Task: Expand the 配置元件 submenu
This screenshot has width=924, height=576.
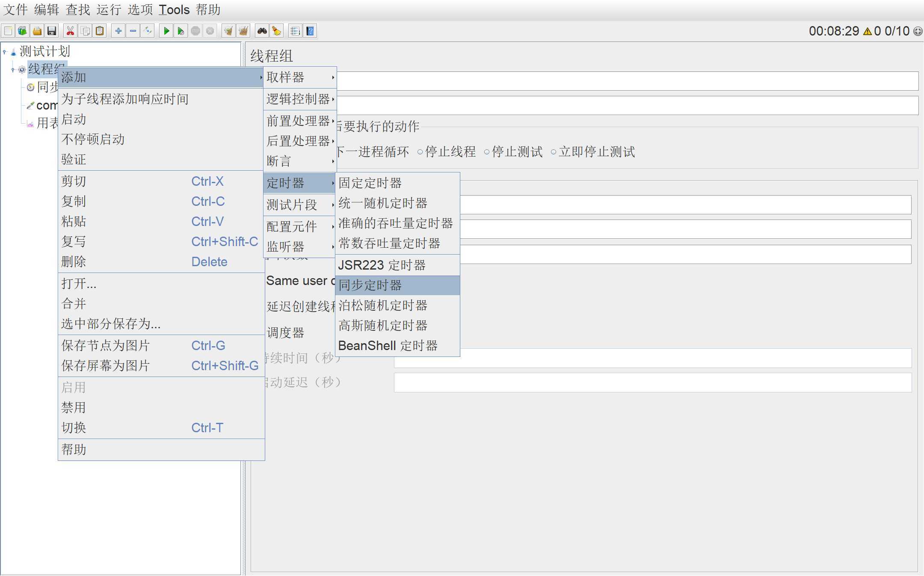Action: [300, 227]
